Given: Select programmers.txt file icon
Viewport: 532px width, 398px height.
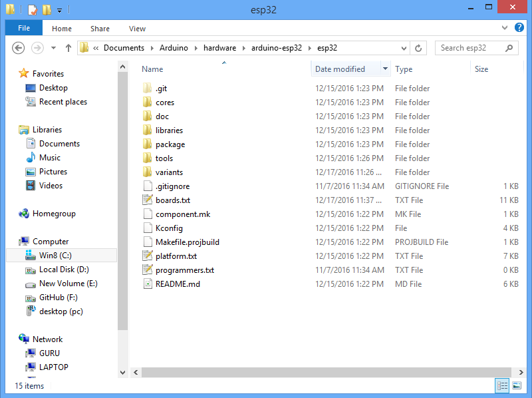Looking at the screenshot, I should (147, 270).
